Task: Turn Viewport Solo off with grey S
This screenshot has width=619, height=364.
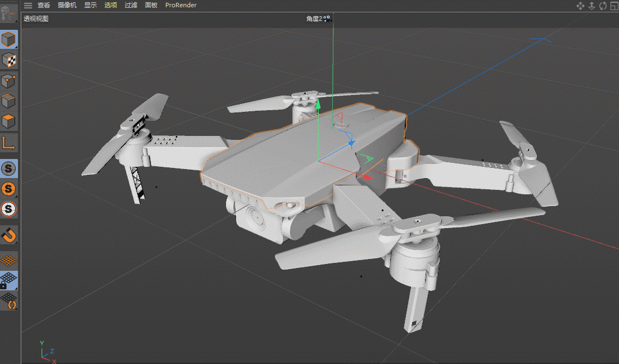Action: pos(8,169)
